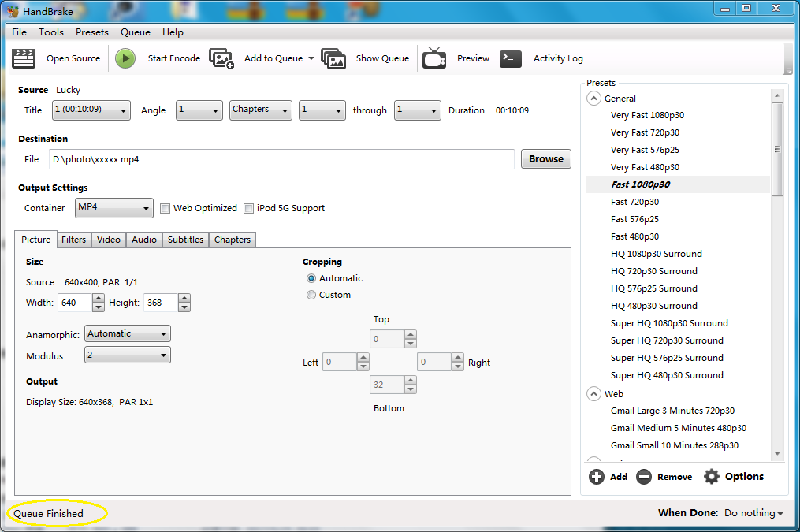Click the Show Queue stacked images icon

[x=333, y=58]
